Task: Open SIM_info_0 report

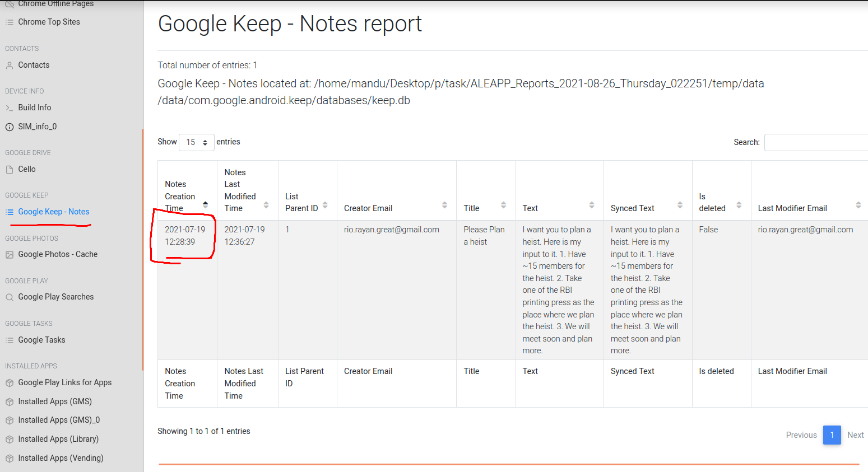Action: pyautogui.click(x=38, y=127)
